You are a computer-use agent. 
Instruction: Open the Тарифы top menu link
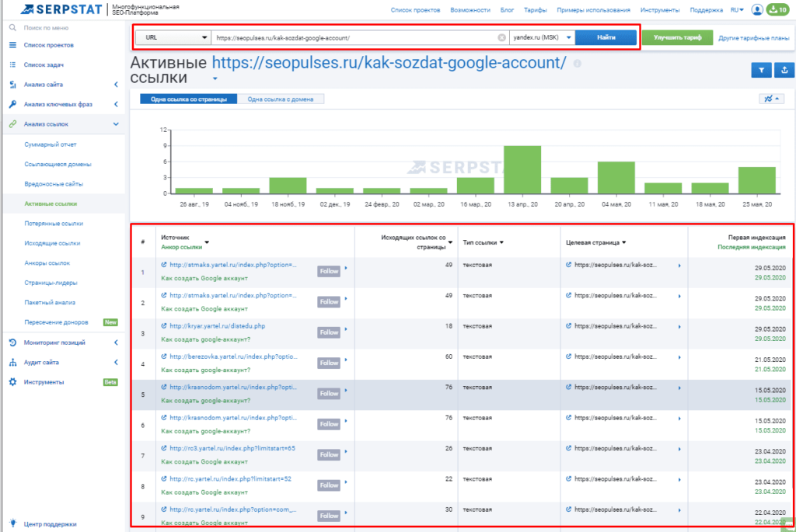[535, 9]
